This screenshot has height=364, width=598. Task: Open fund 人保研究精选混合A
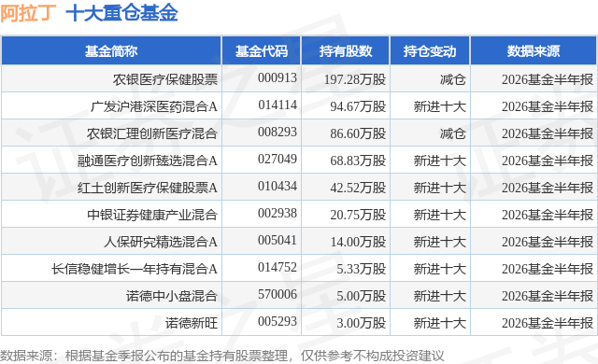pos(161,242)
